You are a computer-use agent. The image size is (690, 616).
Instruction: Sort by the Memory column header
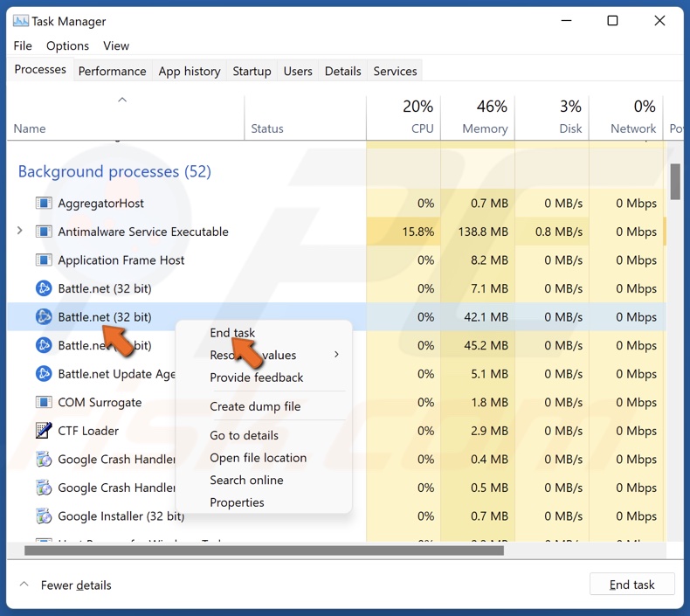tap(478, 118)
